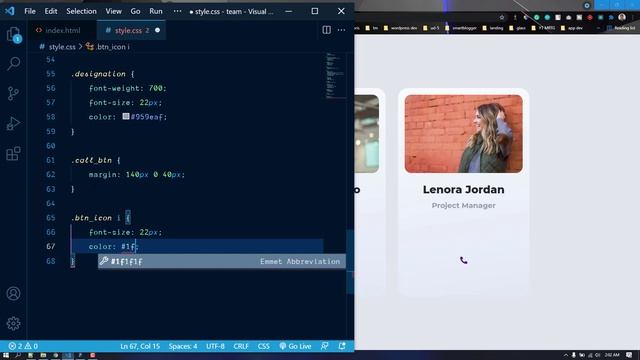Click the .designation selector on line 55
This screenshot has height=360, width=640.
click(x=98, y=74)
